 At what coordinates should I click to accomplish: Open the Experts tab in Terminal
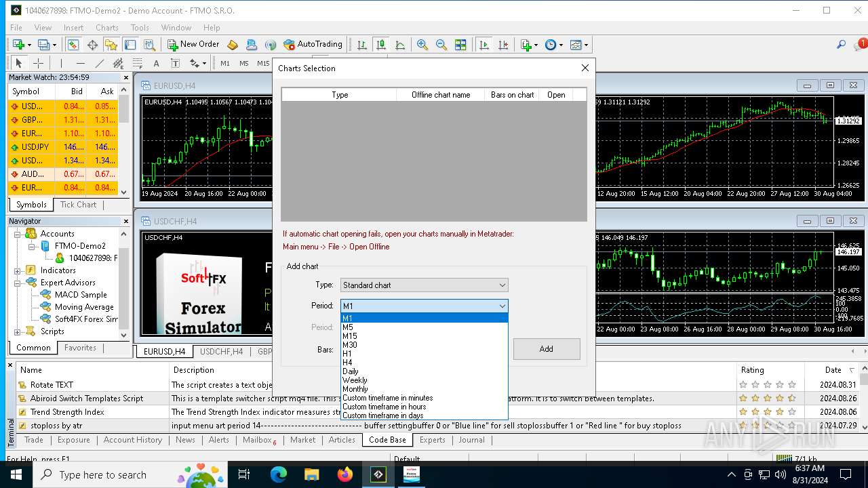[x=433, y=440]
